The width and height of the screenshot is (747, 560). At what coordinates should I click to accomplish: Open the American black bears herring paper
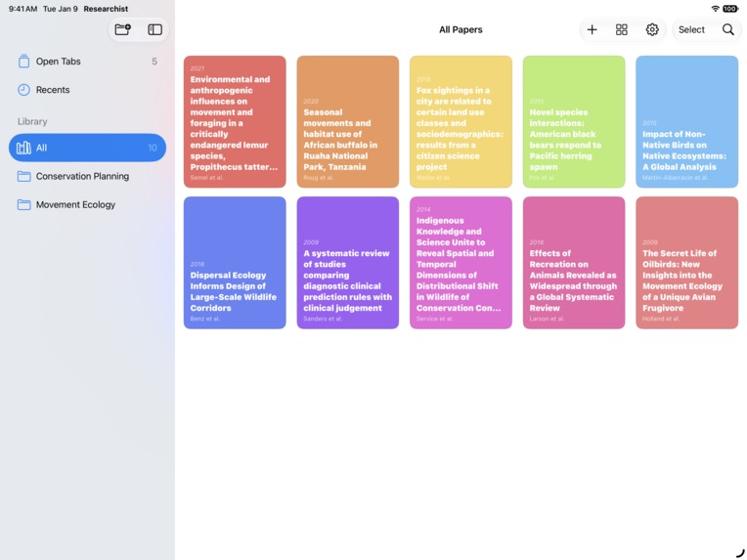click(x=574, y=122)
